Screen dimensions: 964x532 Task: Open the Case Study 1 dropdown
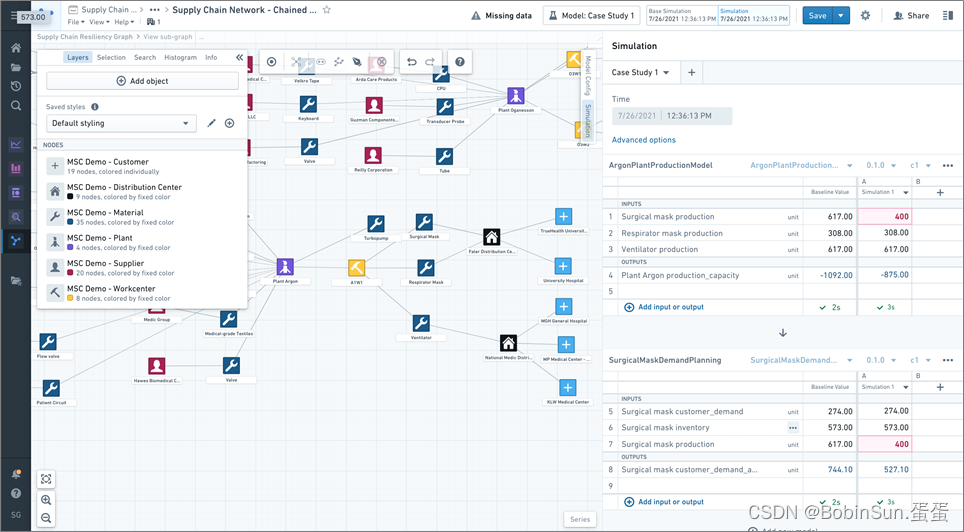641,73
